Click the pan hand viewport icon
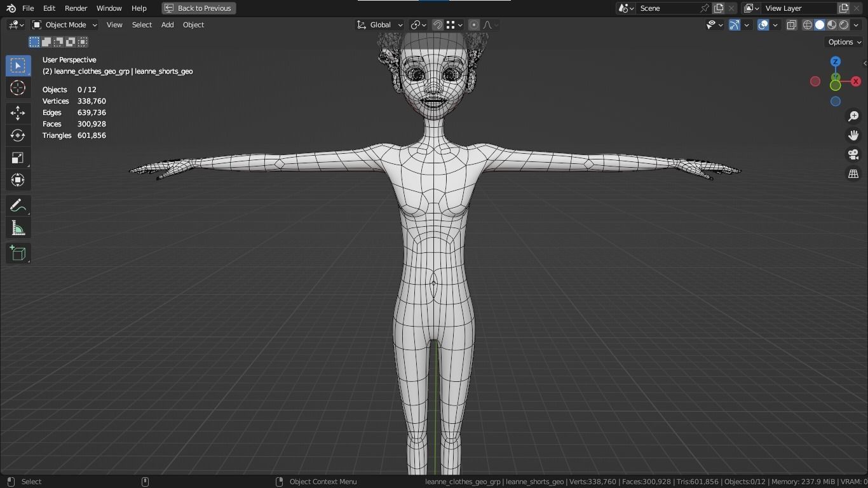This screenshot has height=488, width=868. point(853,135)
